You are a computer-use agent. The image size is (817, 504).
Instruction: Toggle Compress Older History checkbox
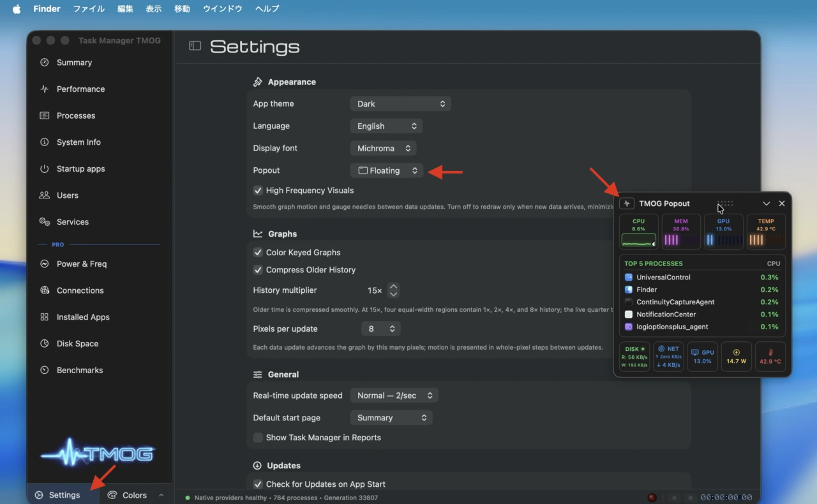click(258, 270)
